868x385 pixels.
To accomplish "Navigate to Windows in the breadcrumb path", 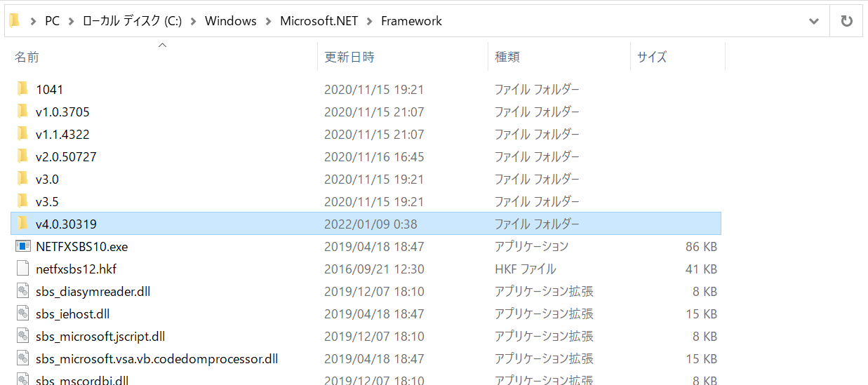I will (230, 21).
